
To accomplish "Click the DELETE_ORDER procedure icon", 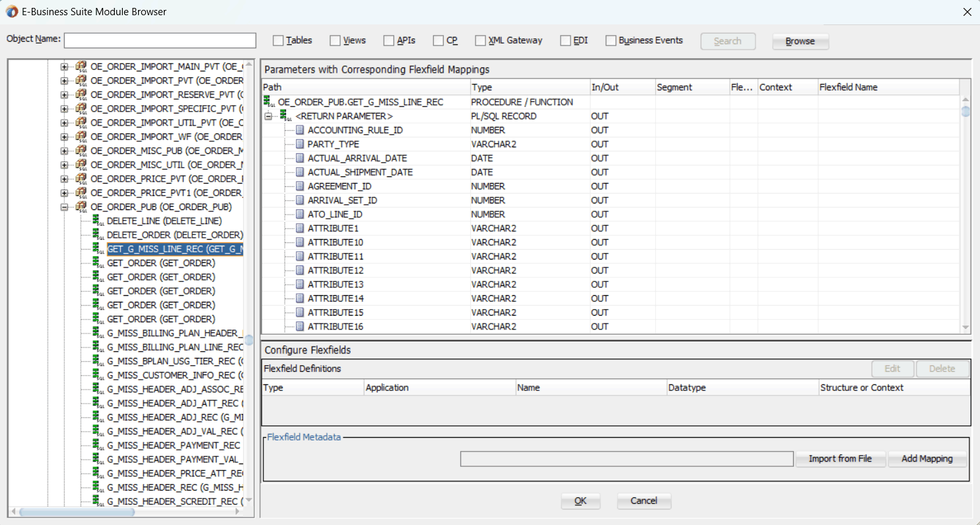I will point(98,235).
